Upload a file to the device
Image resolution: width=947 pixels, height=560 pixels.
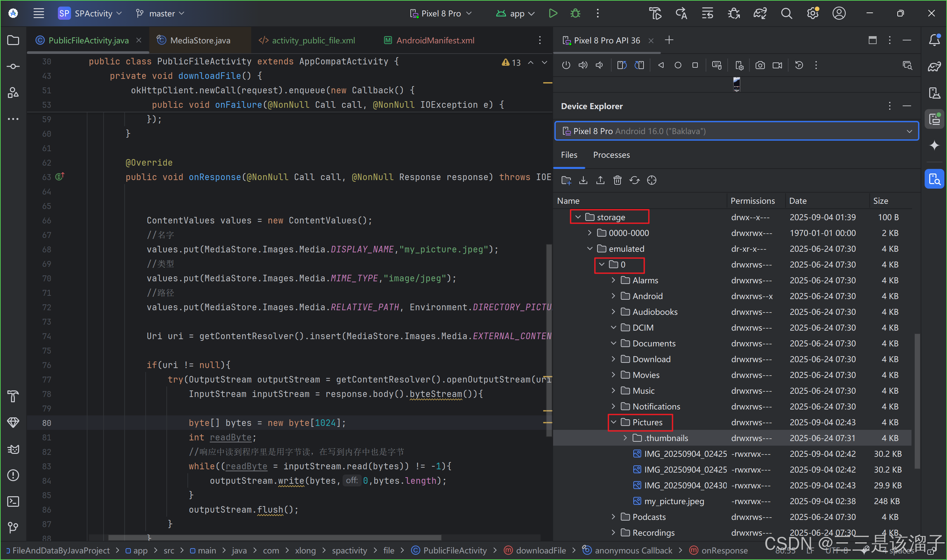pyautogui.click(x=600, y=180)
